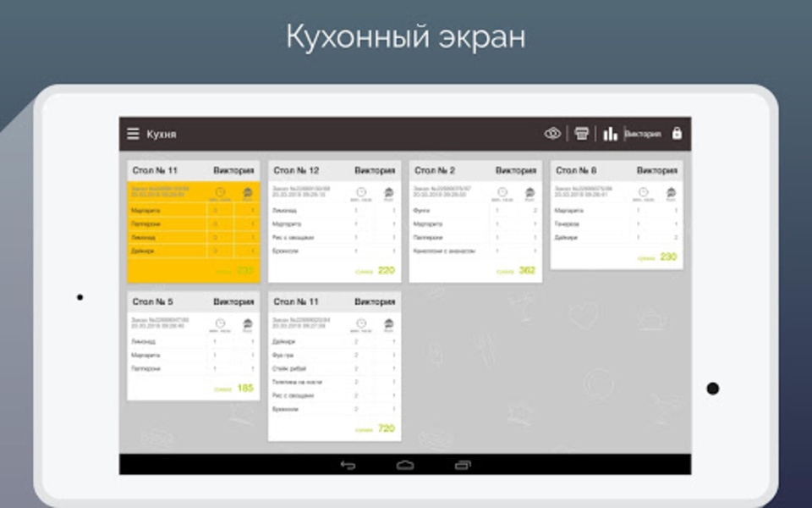Click clock icon in Стол № 12 card
This screenshot has width=812, height=508.
[361, 193]
